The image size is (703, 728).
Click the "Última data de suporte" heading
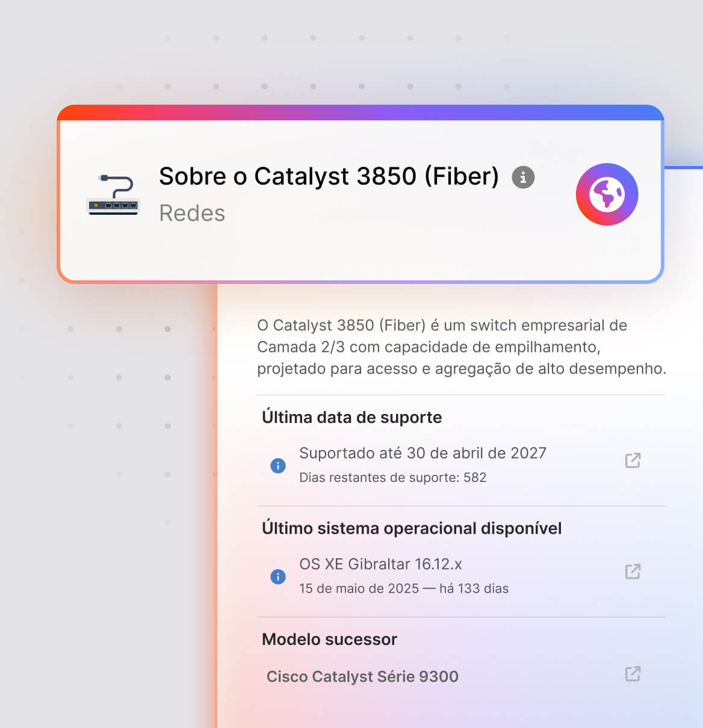point(351,417)
